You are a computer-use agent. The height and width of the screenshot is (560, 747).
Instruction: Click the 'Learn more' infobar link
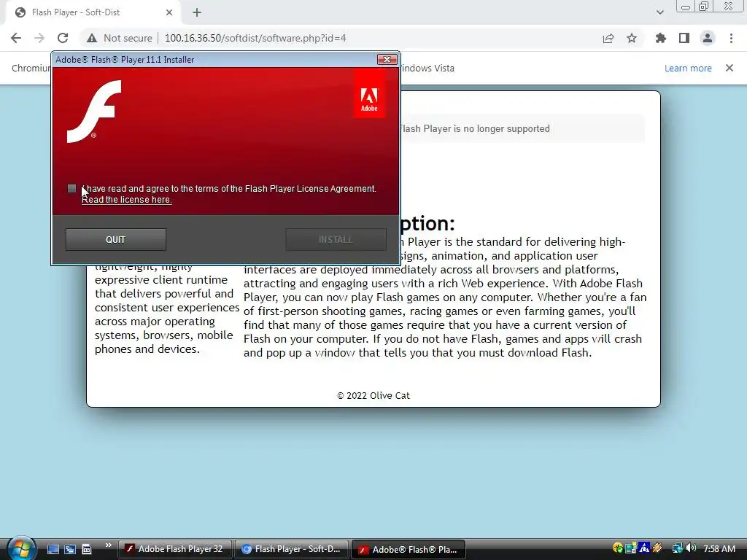688,68
